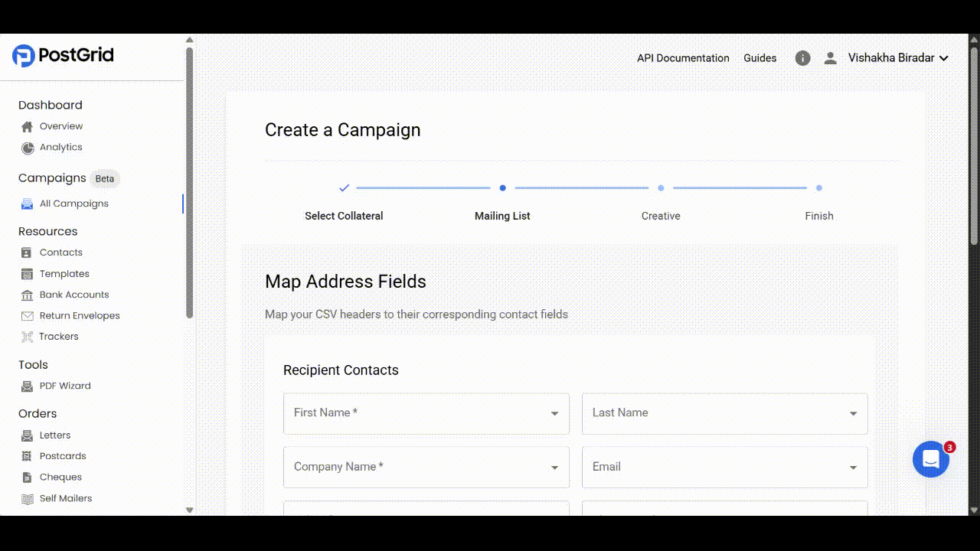The image size is (980, 551).
Task: Open the Guides link
Action: tap(760, 58)
